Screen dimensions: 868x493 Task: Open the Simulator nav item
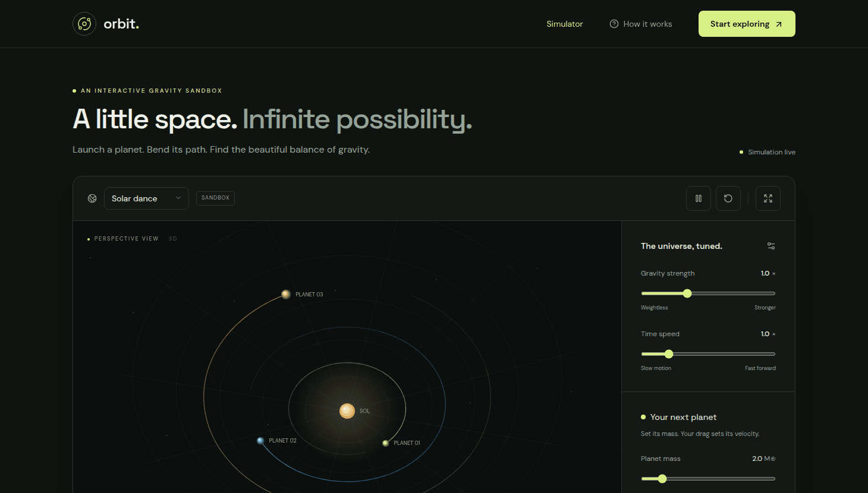tap(565, 24)
